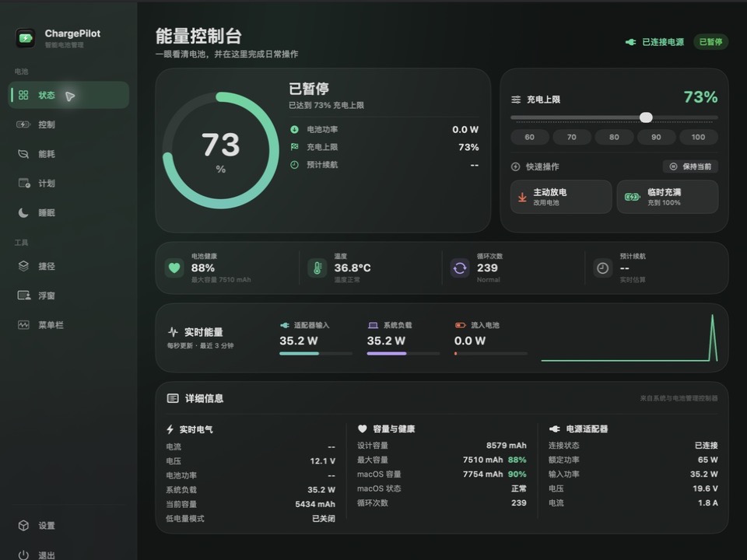This screenshot has width=747, height=560.
Task: Click the 适配器输入 plug icon
Action: (285, 325)
